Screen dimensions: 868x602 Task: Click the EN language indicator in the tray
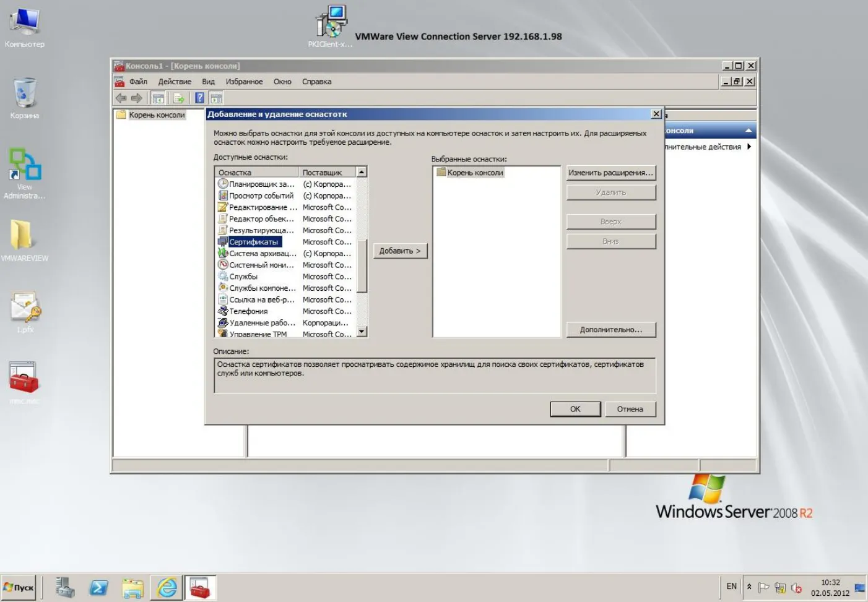[x=732, y=587]
